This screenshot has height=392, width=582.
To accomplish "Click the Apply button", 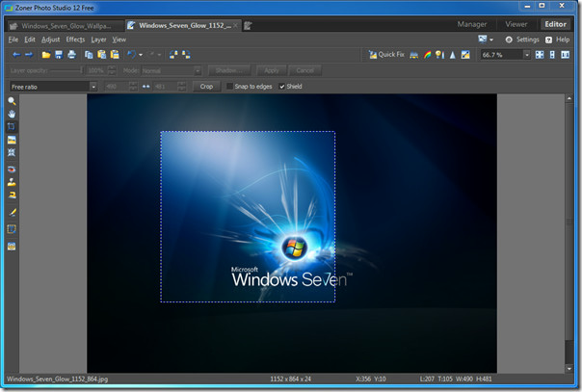I will coord(271,70).
